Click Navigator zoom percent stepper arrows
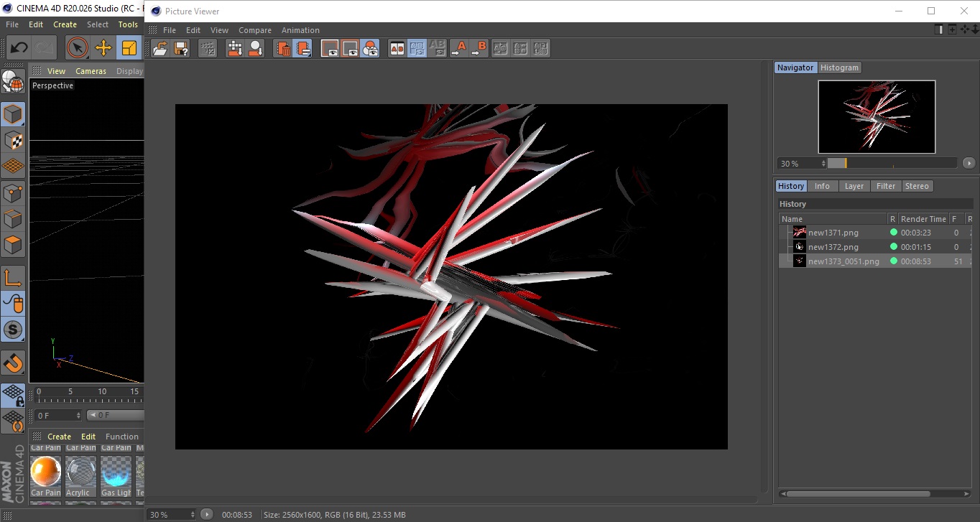980x522 pixels. [x=823, y=164]
